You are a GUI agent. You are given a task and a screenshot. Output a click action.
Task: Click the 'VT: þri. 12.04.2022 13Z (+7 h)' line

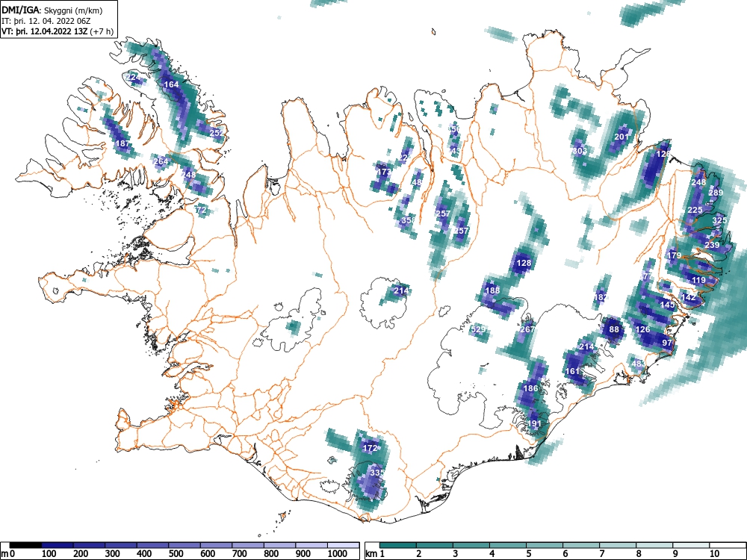click(x=58, y=31)
